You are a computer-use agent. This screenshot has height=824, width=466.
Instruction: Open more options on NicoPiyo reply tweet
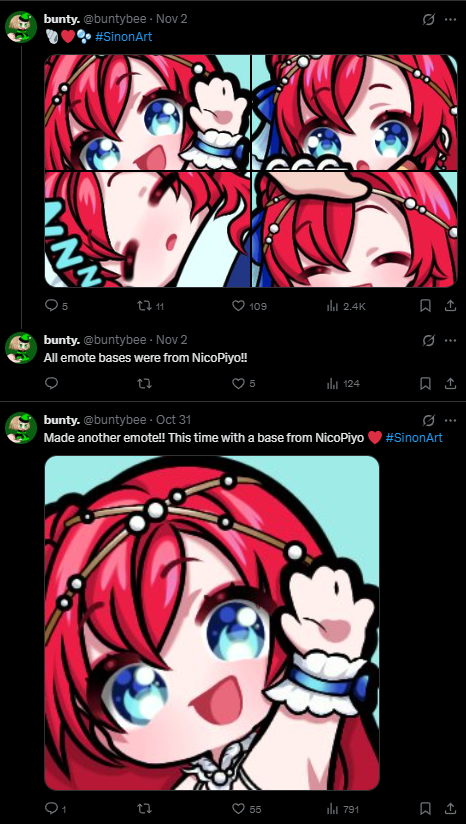pos(450,341)
